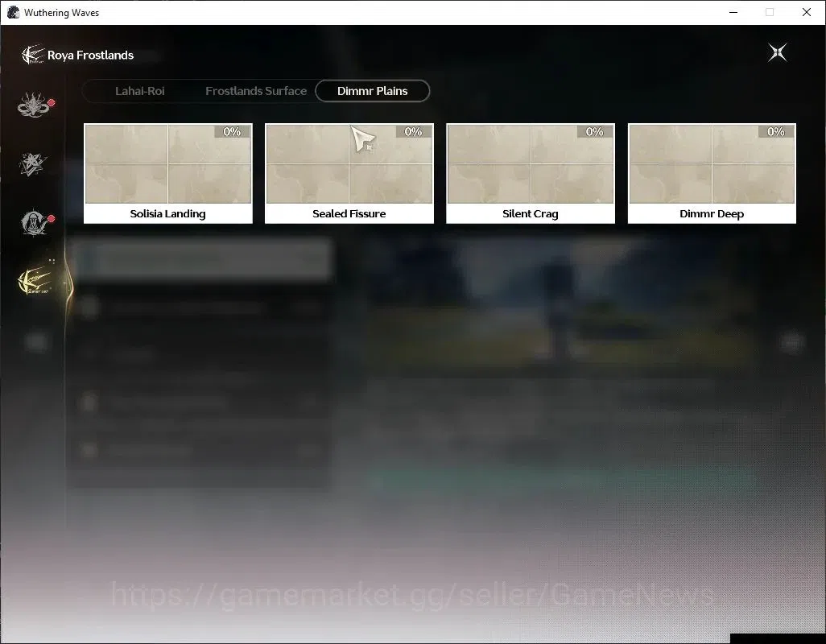Open the Sealed Fissure map card

pos(349,174)
